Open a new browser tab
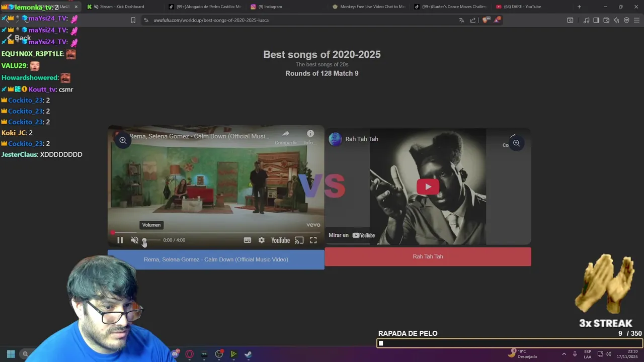 (579, 7)
